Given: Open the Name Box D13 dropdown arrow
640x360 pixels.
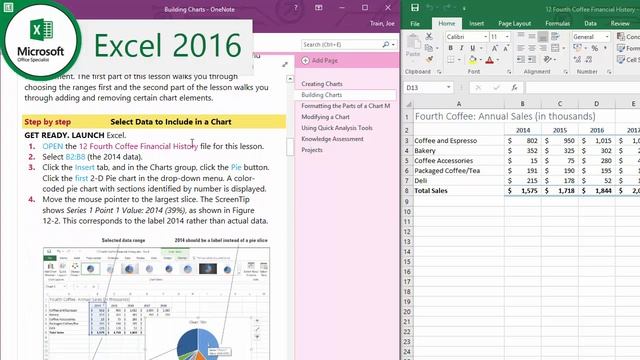Looking at the screenshot, I should click(449, 87).
